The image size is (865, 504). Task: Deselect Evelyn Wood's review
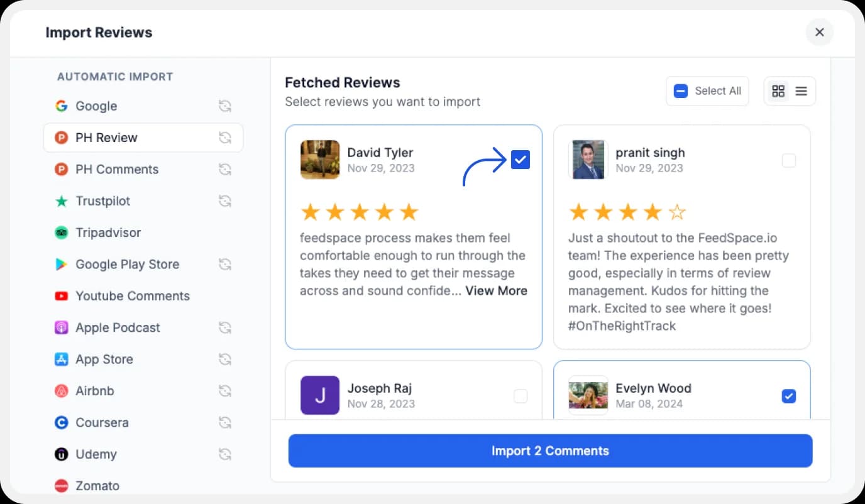788,396
